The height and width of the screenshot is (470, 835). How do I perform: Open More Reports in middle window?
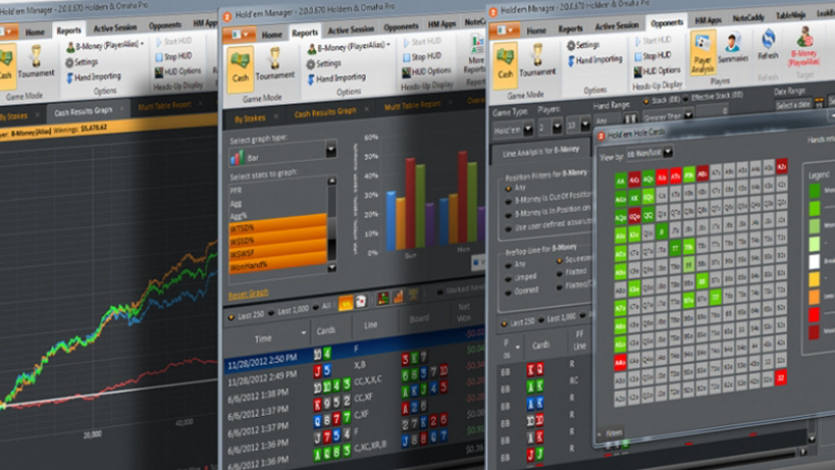click(476, 55)
